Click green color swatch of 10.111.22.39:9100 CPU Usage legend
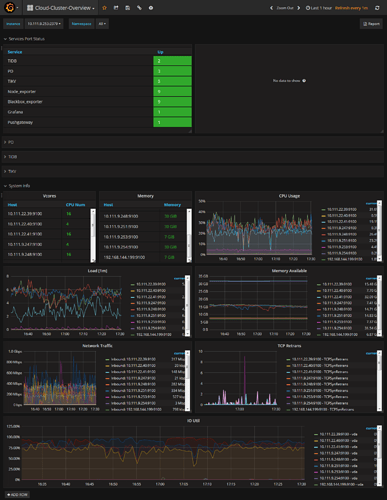The height and width of the screenshot is (500, 387). click(323, 209)
